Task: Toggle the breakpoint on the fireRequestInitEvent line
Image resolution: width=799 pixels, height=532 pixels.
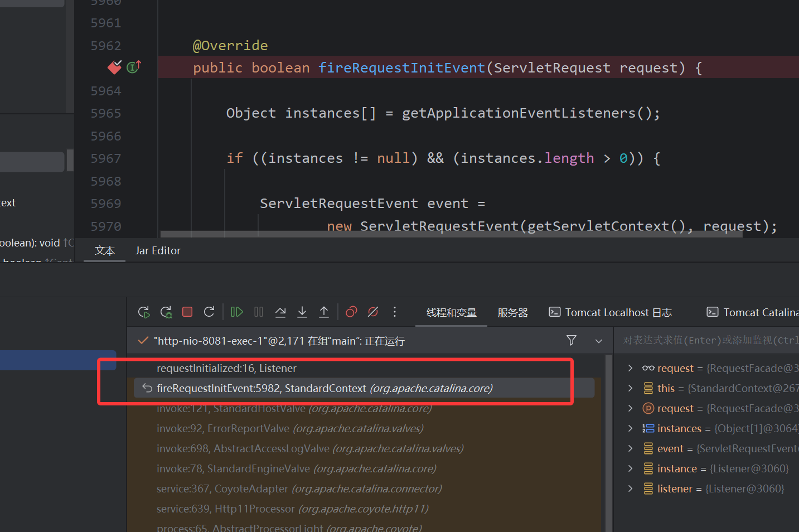Action: pyautogui.click(x=114, y=67)
